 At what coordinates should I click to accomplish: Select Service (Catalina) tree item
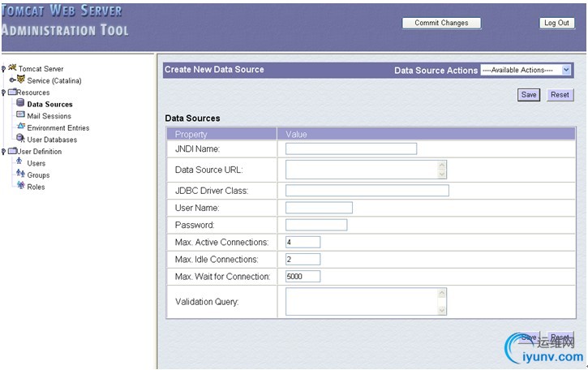click(54, 80)
